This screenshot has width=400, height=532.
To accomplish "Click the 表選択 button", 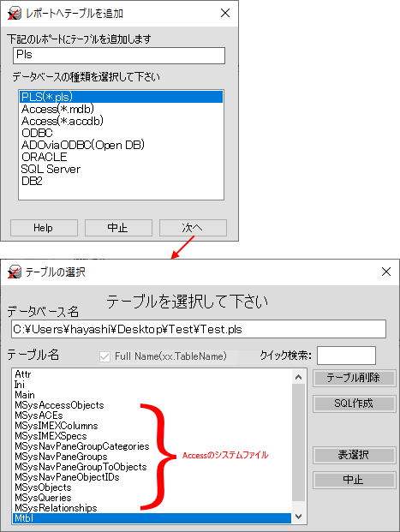I will [355, 455].
